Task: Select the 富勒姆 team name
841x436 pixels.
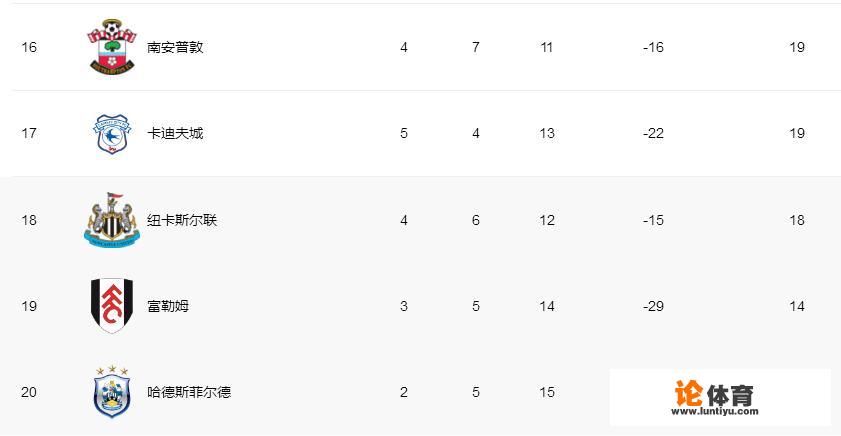Action: [168, 306]
